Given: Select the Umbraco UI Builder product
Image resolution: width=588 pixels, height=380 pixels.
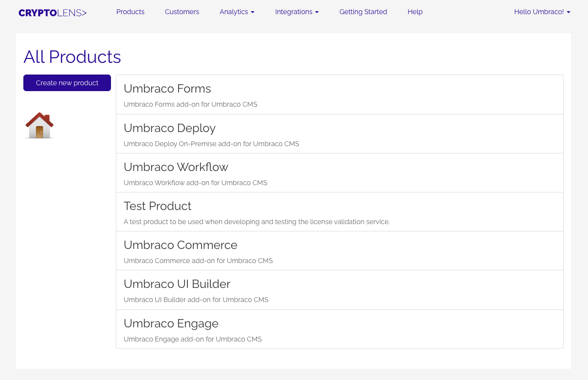Looking at the screenshot, I should pos(177,284).
